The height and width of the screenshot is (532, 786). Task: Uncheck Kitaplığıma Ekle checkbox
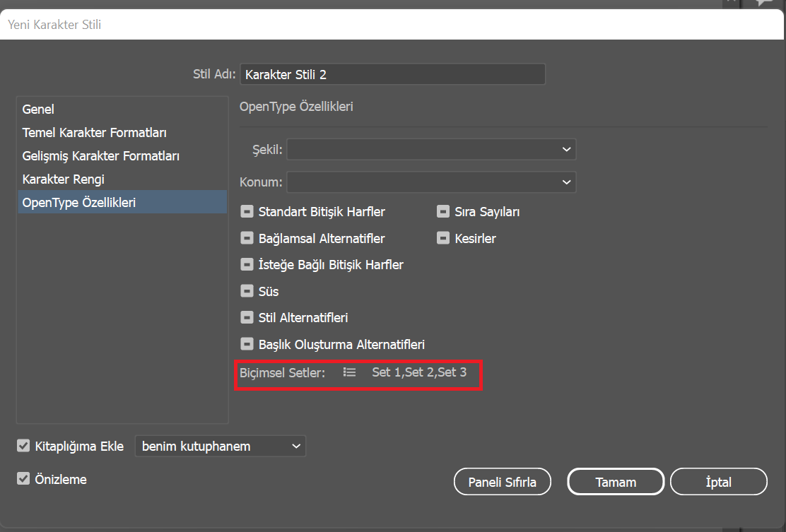pos(23,446)
